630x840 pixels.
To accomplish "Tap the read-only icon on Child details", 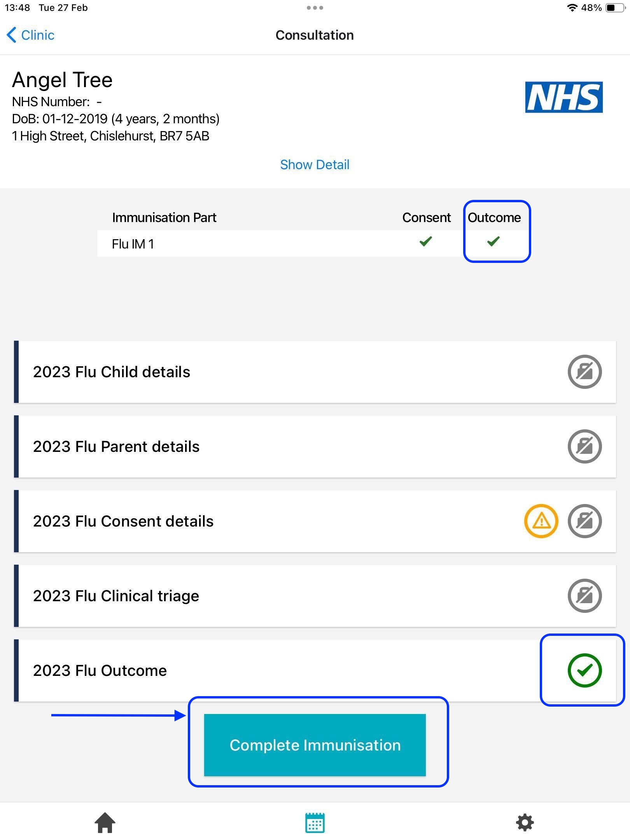I will coord(584,372).
